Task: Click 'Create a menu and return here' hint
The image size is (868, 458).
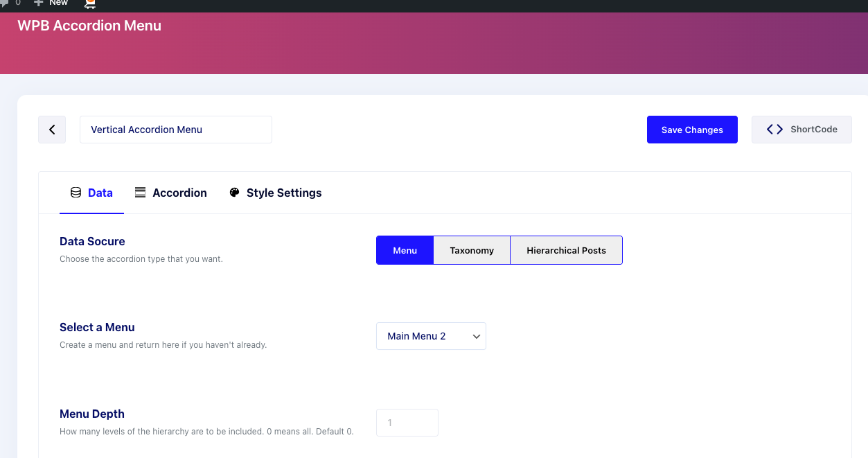Action: 163,344
